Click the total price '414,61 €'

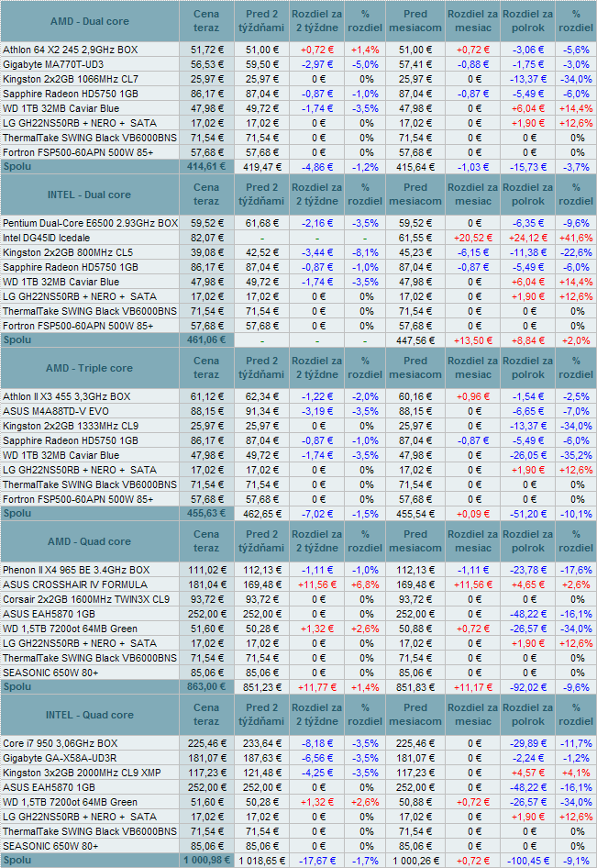point(206,166)
